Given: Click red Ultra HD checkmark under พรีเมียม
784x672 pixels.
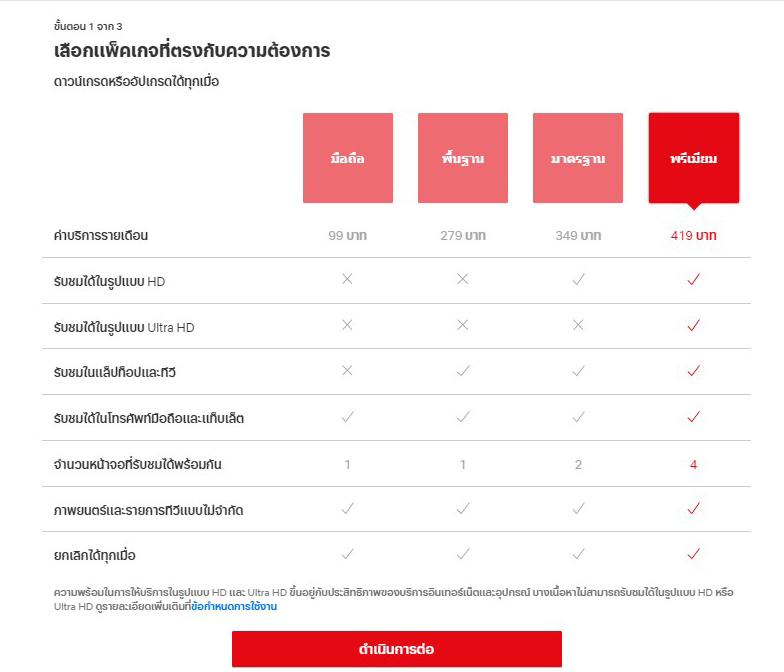Looking at the screenshot, I should 694,325.
